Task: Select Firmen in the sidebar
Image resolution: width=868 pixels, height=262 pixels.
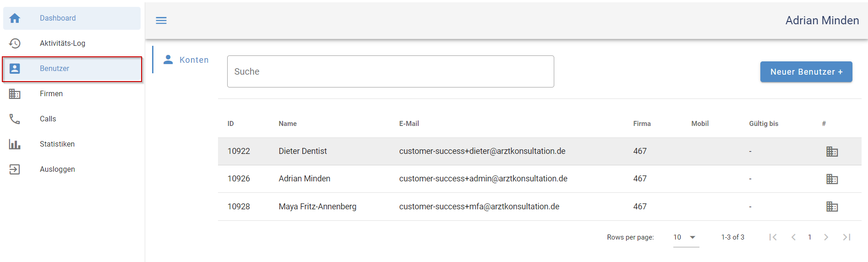Action: 51,94
